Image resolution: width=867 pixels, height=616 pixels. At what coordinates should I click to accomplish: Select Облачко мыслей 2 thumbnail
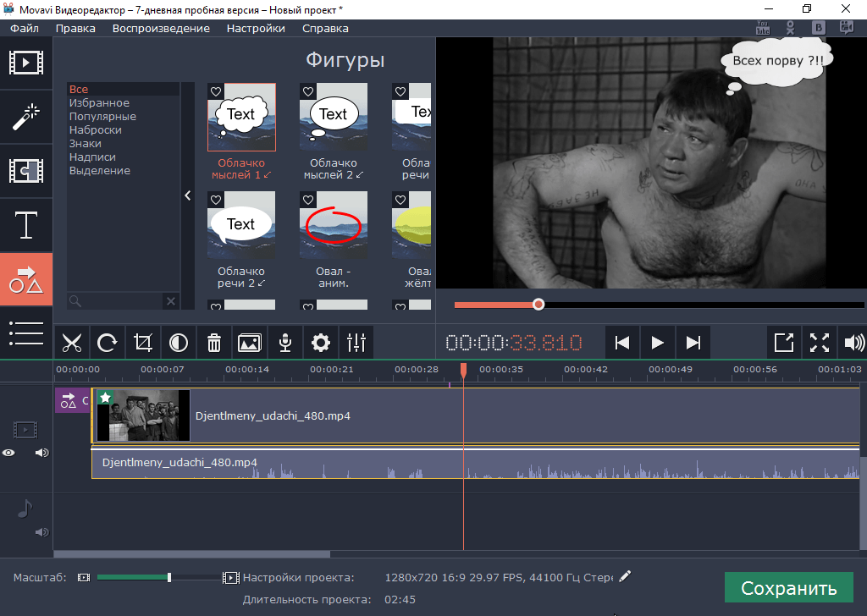coord(334,117)
